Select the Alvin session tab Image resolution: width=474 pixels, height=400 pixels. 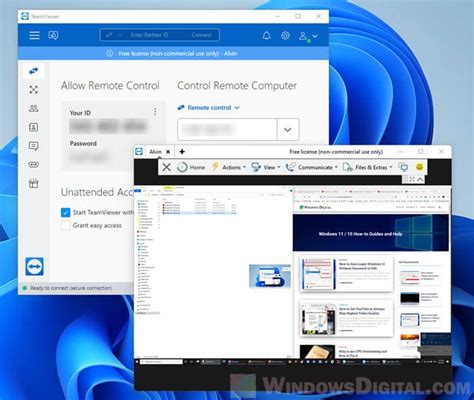tap(155, 152)
